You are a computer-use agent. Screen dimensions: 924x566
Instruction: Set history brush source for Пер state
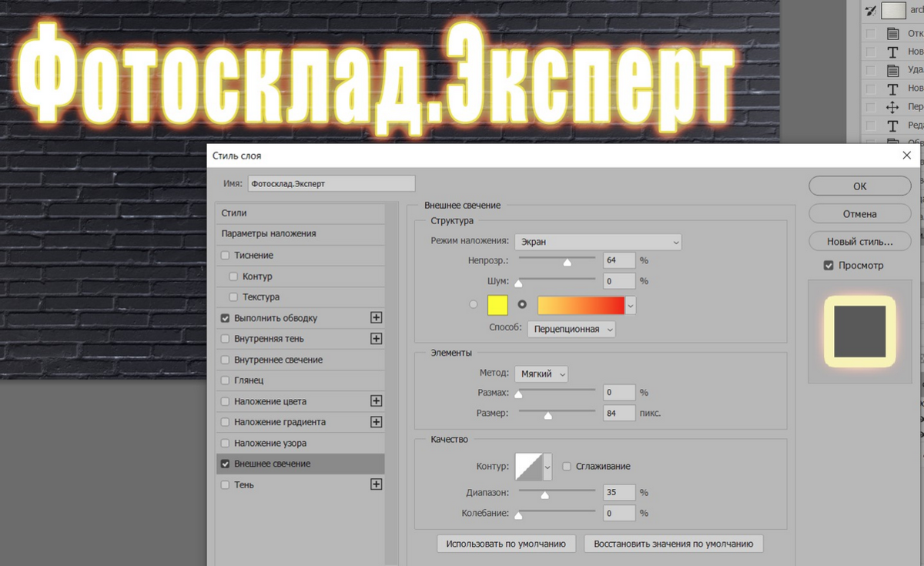(x=870, y=107)
